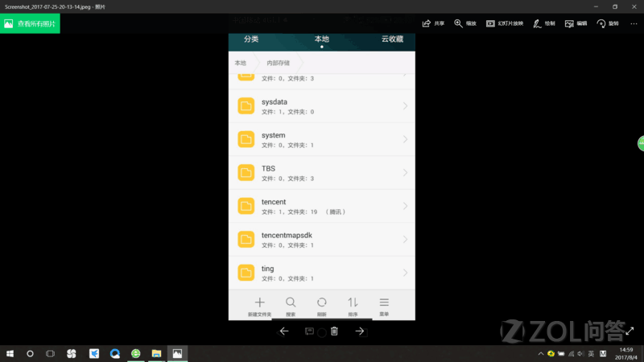644x362 pixels.
Task: Open File Explorer from the taskbar
Action: pyautogui.click(x=156, y=353)
